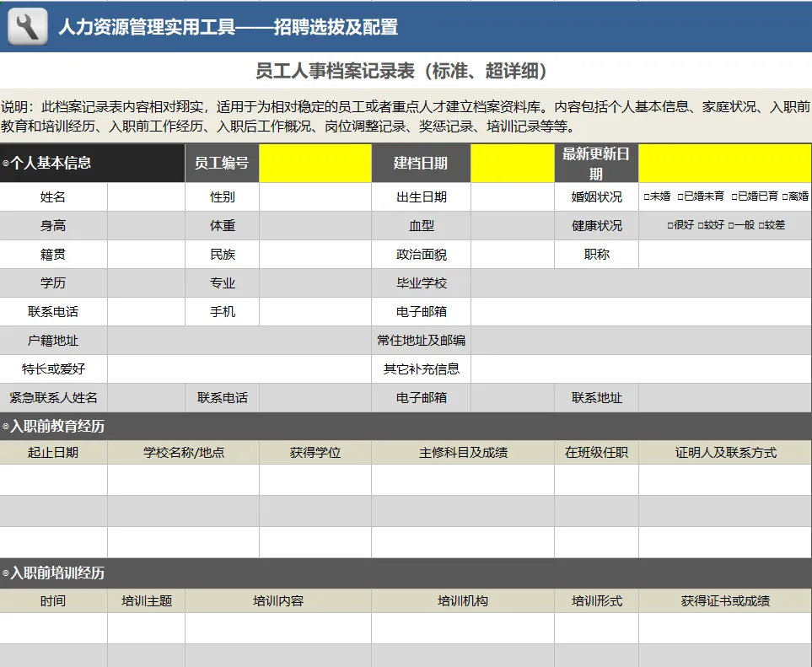This screenshot has height=667, width=812.
Task: Click the wide cell next to 特长或爱好
Action: [x=239, y=368]
